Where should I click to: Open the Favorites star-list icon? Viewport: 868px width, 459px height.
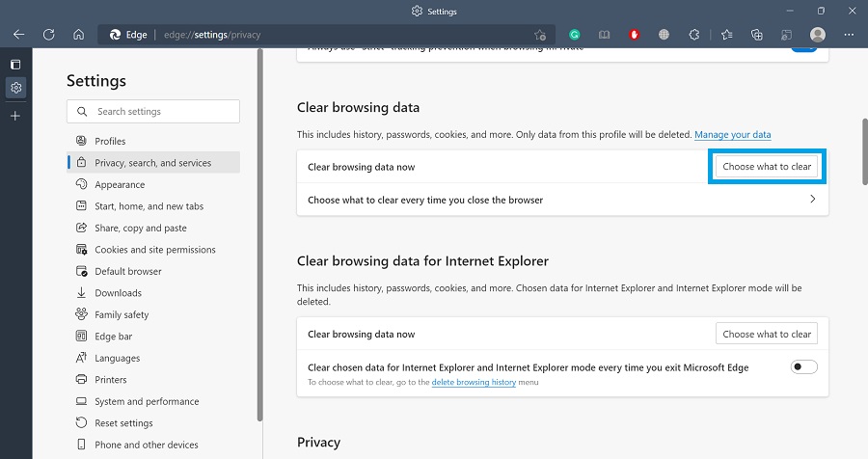[727, 35]
